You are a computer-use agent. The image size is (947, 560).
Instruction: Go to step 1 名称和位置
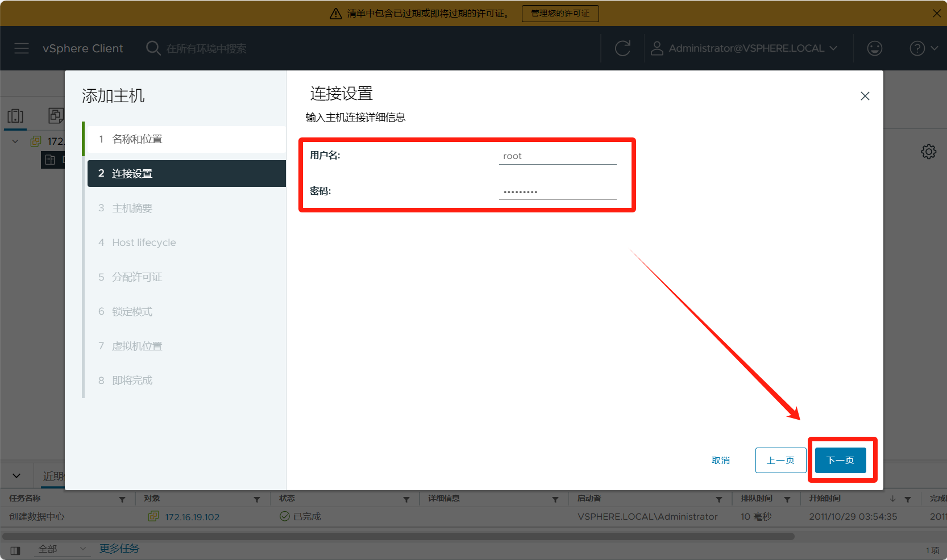[x=137, y=139]
